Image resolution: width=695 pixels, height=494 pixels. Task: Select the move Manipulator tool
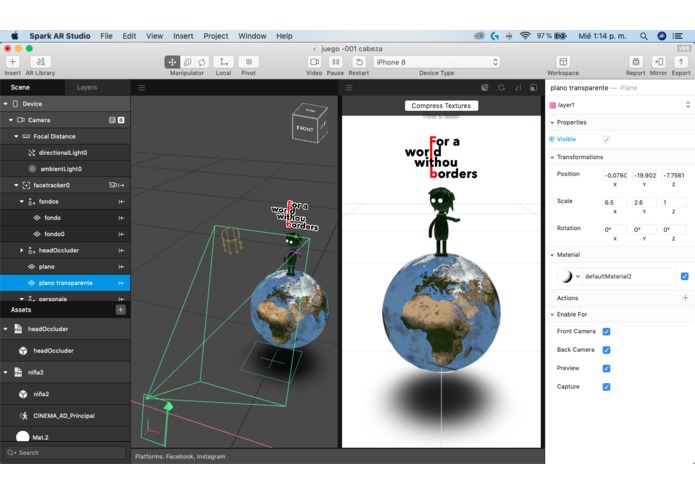(172, 62)
